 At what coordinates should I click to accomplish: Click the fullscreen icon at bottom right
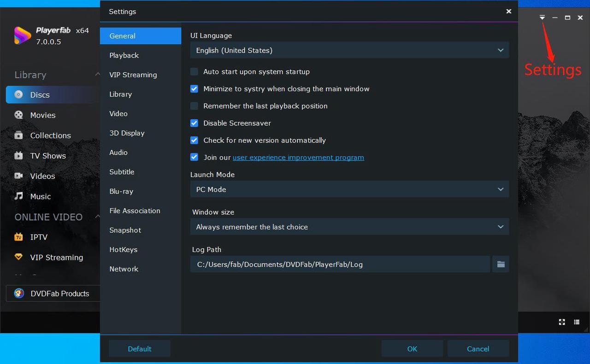(x=562, y=322)
